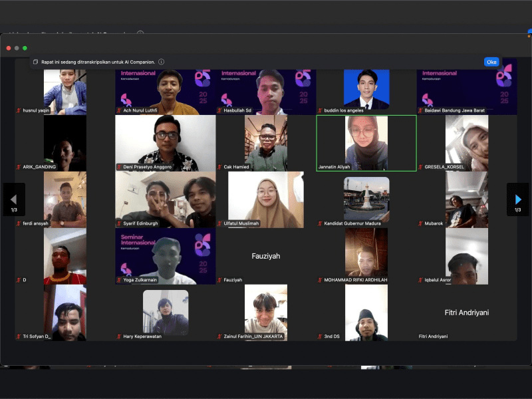
Task: Click the "Baidawi Bandung Jawa Barat" name label
Action: (x=455, y=110)
